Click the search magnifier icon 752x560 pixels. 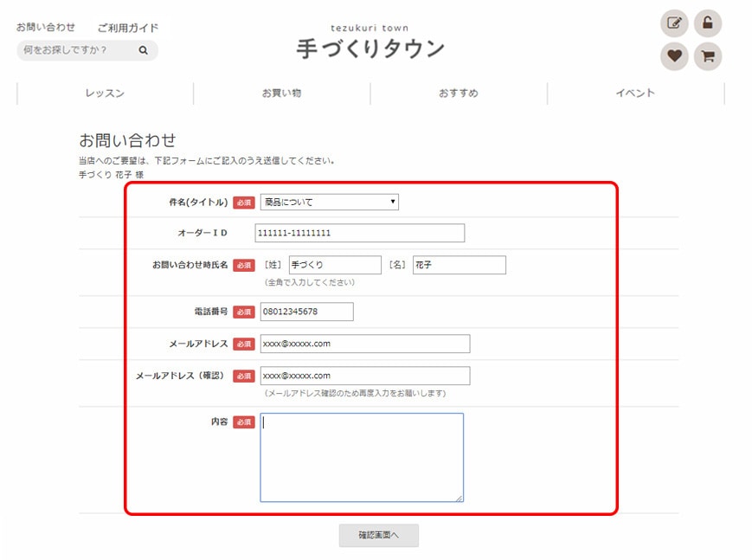tap(144, 50)
